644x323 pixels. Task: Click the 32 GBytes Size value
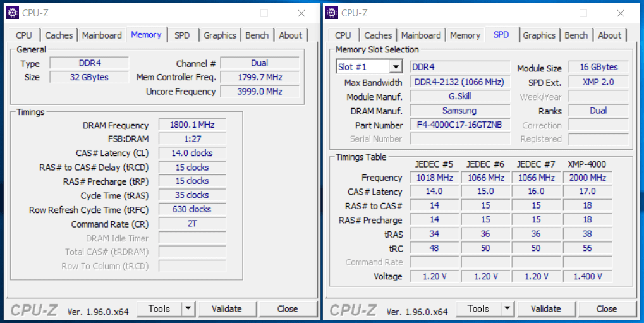pyautogui.click(x=89, y=77)
